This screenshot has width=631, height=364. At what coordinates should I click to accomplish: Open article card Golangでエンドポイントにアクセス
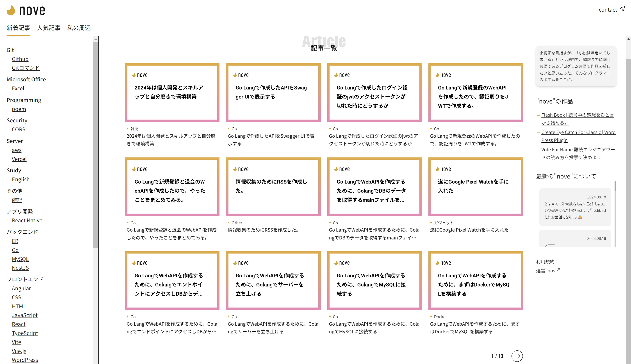tap(172, 280)
